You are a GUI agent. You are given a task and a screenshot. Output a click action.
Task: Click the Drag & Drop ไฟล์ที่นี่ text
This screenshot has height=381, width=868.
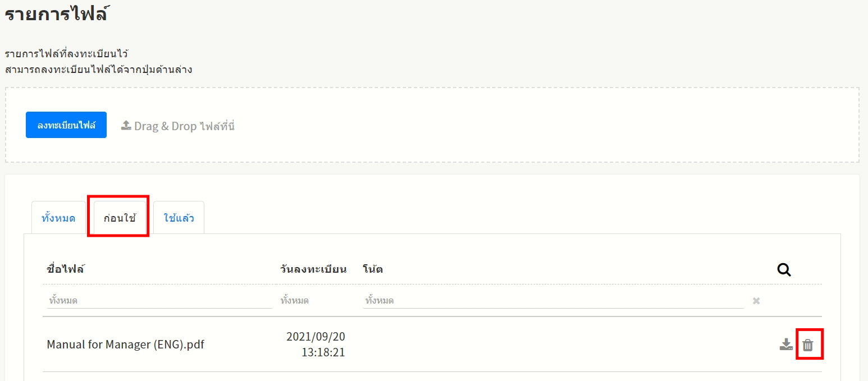pyautogui.click(x=184, y=126)
